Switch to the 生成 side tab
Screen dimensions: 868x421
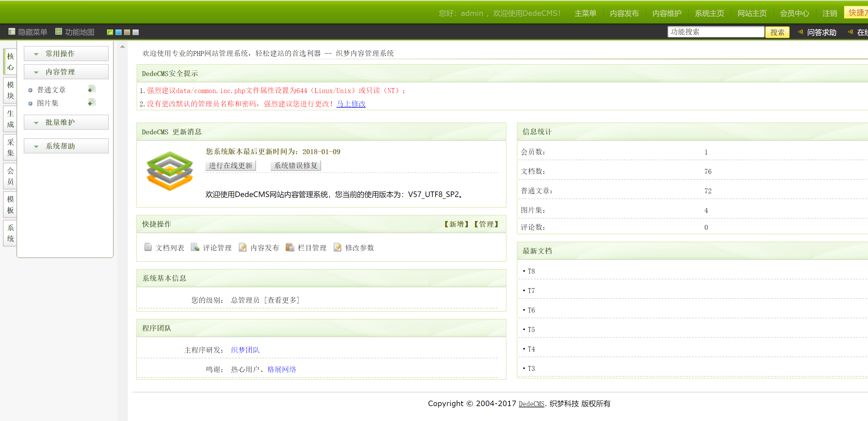[10, 119]
